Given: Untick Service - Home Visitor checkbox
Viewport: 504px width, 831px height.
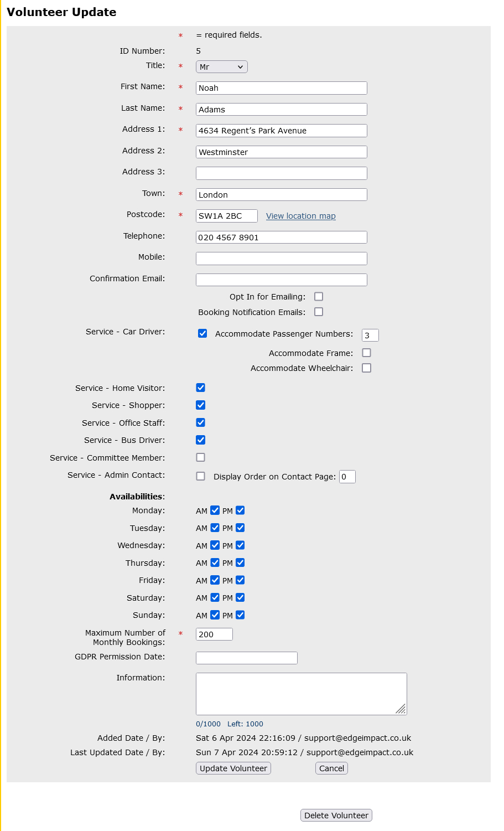Looking at the screenshot, I should click(201, 388).
